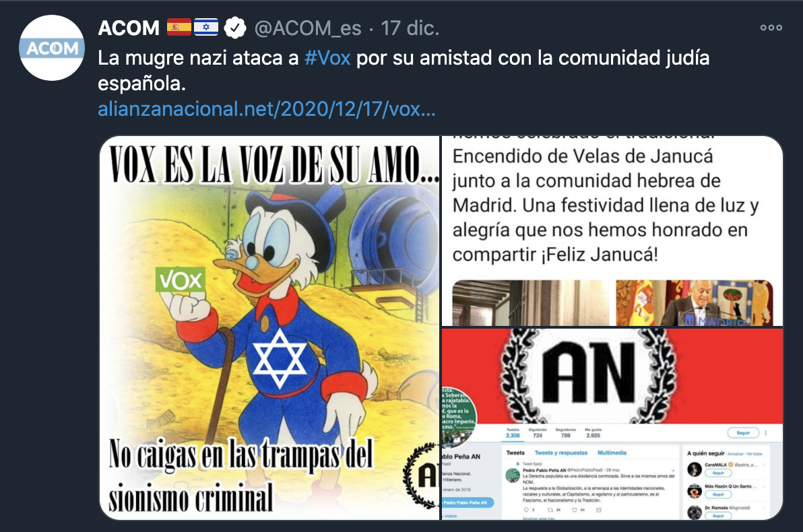Image resolution: width=803 pixels, height=532 pixels.
Task: Open the red AN banner profile screenshot
Action: [x=612, y=424]
